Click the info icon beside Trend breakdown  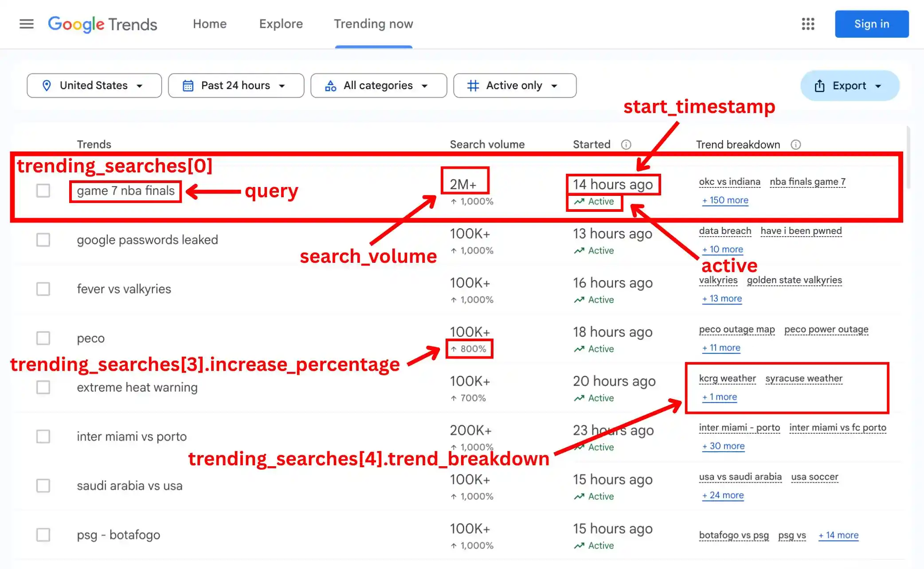click(796, 144)
